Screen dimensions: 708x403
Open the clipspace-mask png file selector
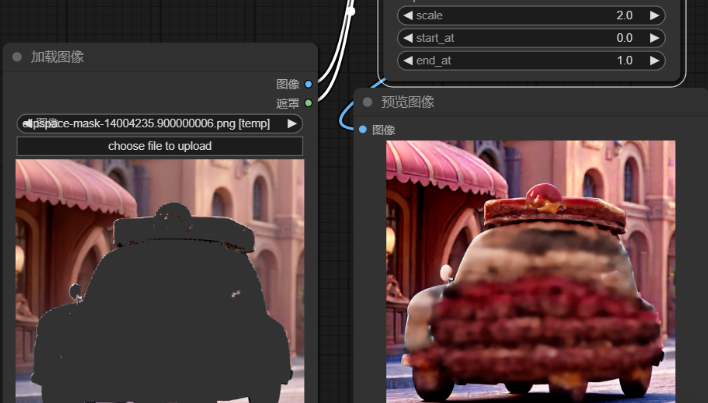(x=159, y=123)
